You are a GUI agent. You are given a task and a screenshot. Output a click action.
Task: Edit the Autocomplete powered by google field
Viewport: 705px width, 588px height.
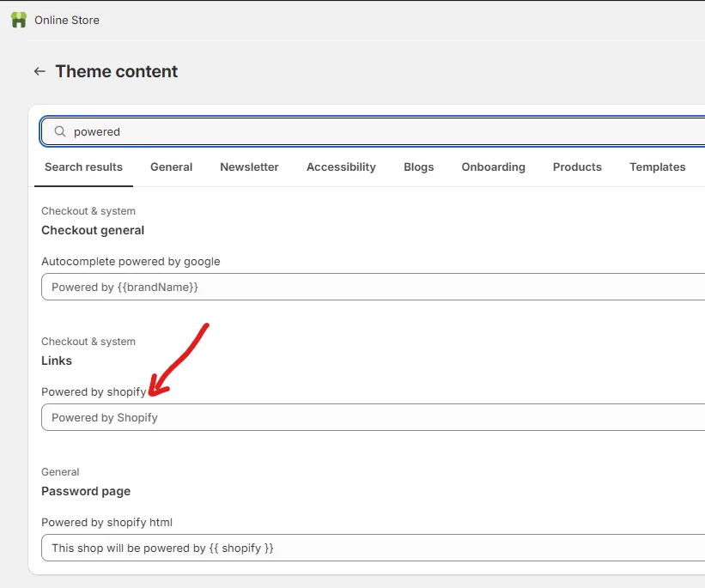click(374, 287)
